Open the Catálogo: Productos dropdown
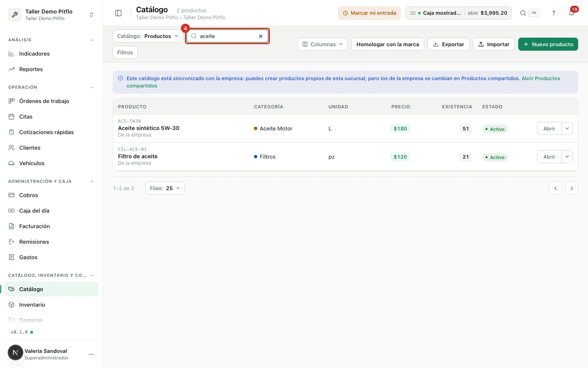Viewport: 588px width, 368px height. (x=148, y=36)
